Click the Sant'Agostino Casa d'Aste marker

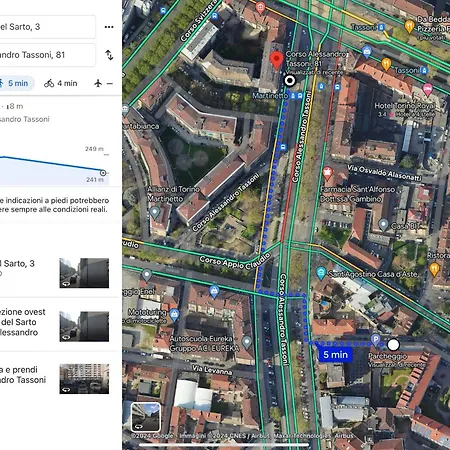321,273
